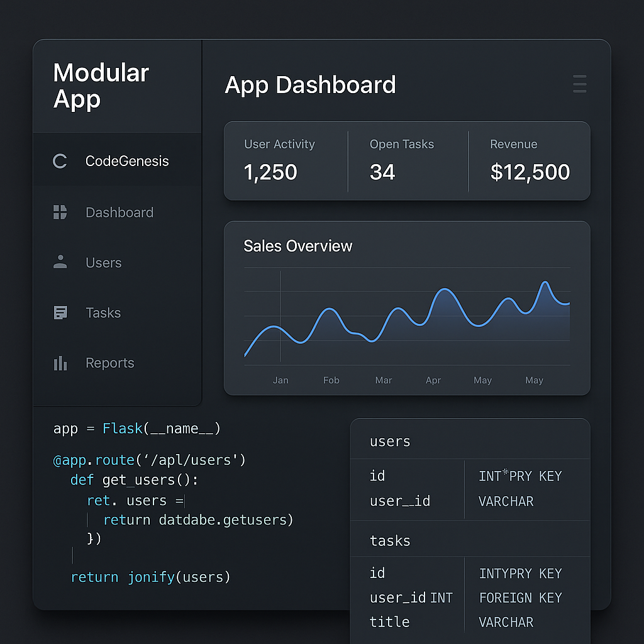The width and height of the screenshot is (644, 644).
Task: Click the 34 open tasks value
Action: pos(382,172)
